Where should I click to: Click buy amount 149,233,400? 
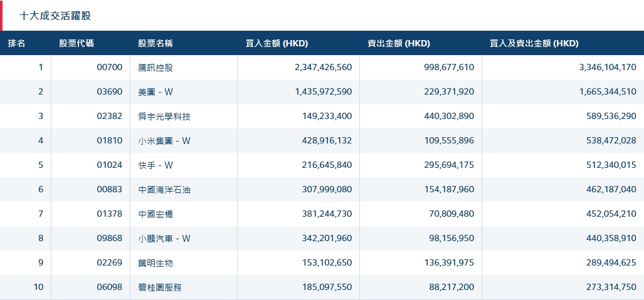[x=327, y=116]
